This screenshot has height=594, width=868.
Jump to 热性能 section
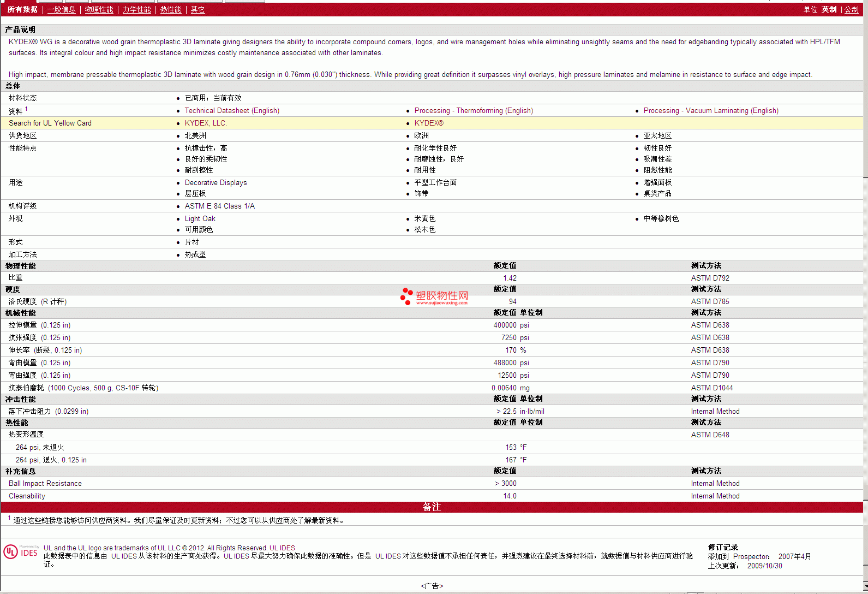click(x=171, y=10)
